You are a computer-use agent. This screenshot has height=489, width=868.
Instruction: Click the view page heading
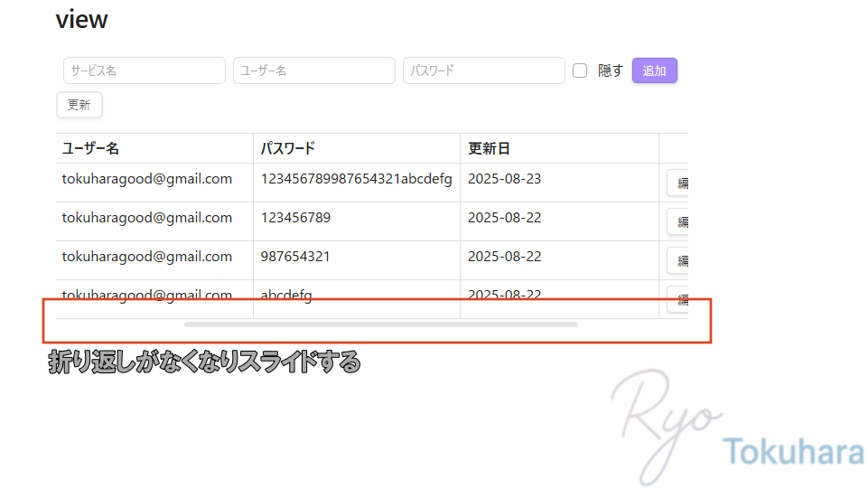tap(81, 20)
